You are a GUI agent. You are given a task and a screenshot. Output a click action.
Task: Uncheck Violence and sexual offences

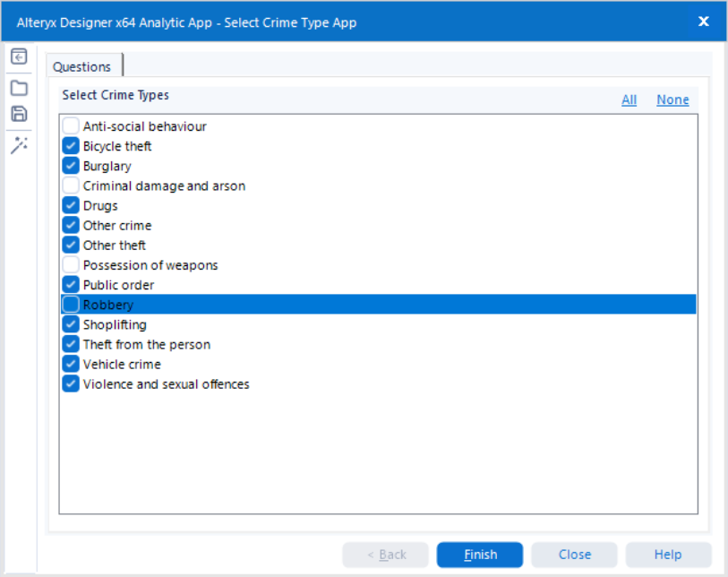pyautogui.click(x=71, y=384)
